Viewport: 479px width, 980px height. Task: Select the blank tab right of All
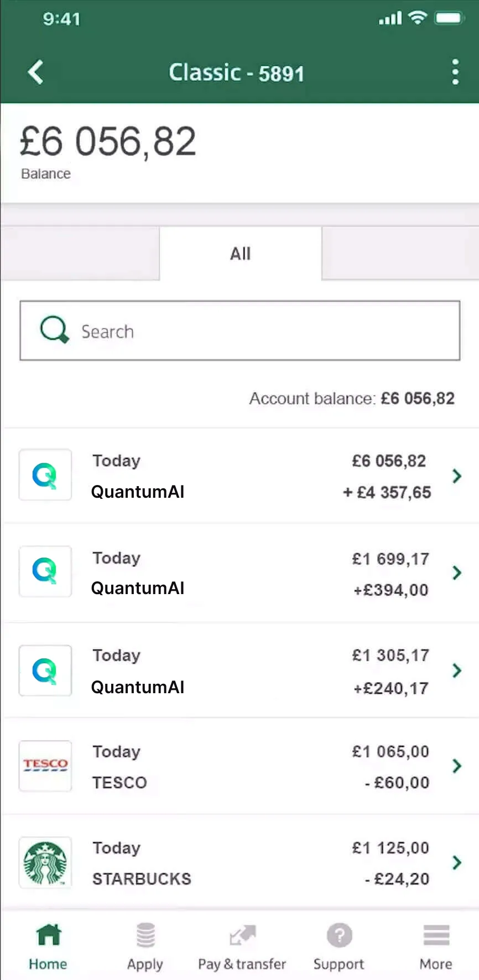click(400, 254)
